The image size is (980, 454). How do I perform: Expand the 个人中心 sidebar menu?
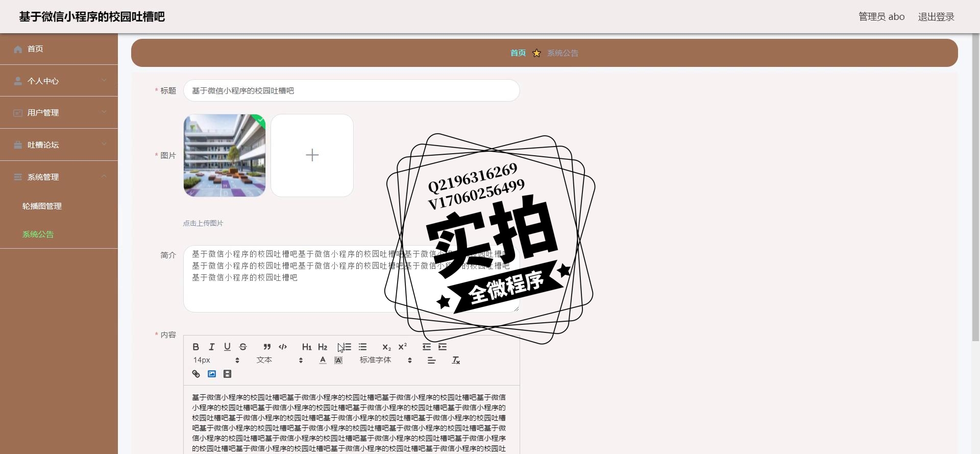(59, 81)
